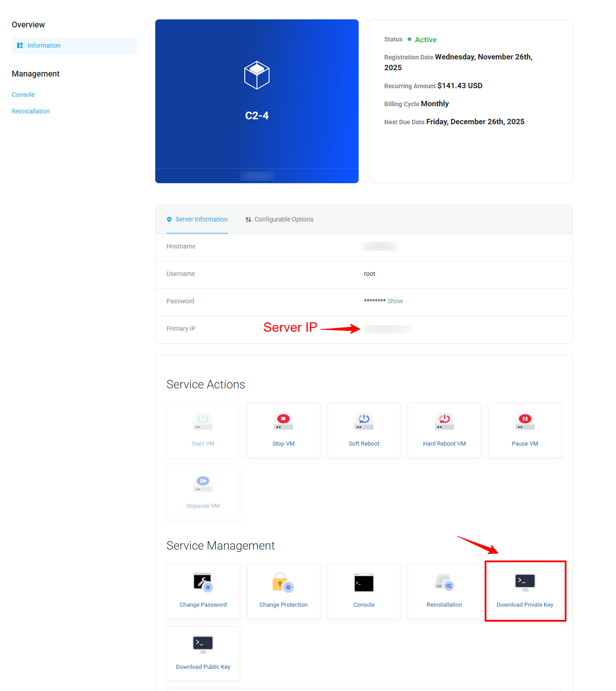The height and width of the screenshot is (691, 616).
Task: Open Reinstallation link in sidebar
Action: (x=31, y=111)
